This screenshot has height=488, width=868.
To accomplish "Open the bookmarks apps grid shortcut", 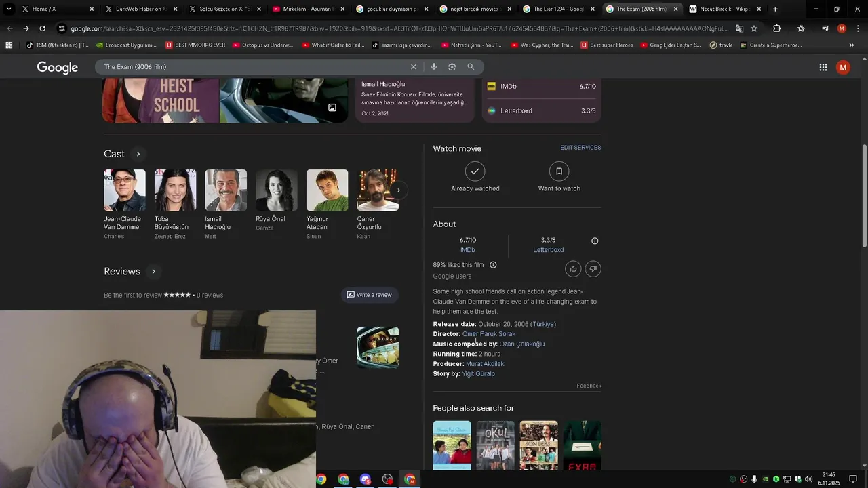I will [9, 45].
